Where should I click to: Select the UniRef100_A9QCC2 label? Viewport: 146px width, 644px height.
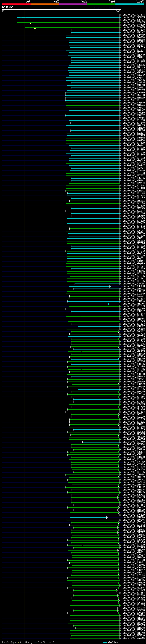134,291
